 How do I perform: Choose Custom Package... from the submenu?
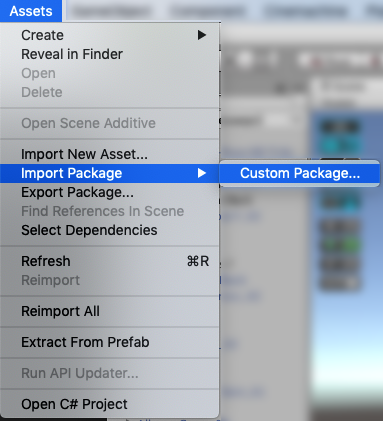click(299, 173)
